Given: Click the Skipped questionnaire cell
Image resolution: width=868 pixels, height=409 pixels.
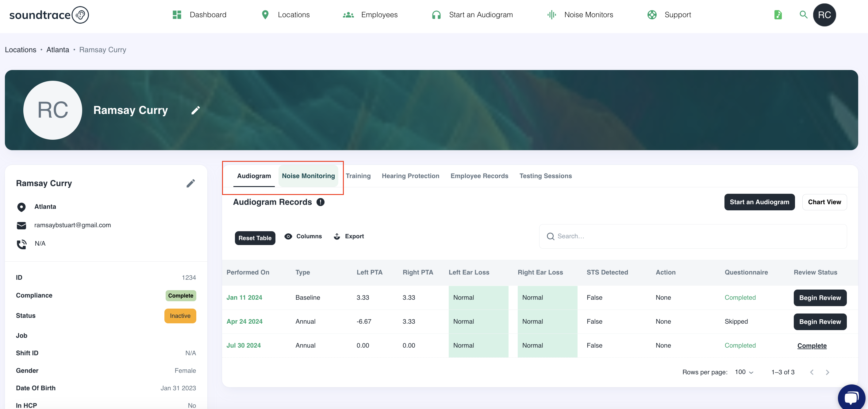Looking at the screenshot, I should click(736, 321).
